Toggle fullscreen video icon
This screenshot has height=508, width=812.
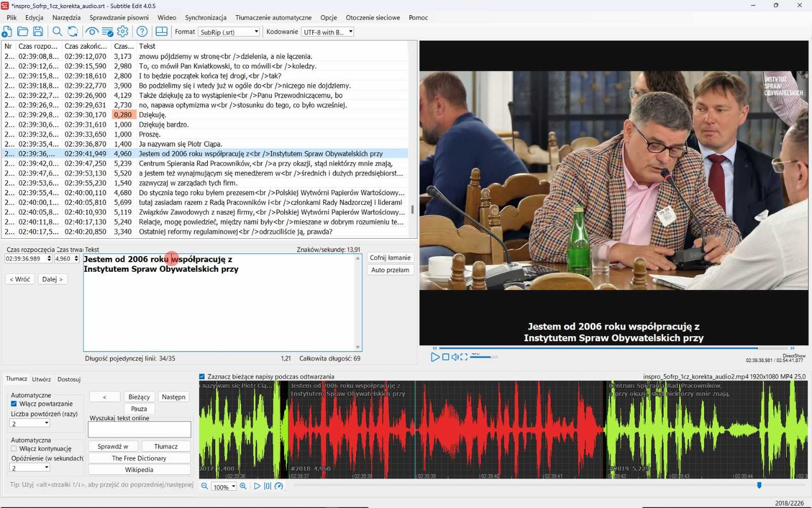pyautogui.click(x=464, y=357)
